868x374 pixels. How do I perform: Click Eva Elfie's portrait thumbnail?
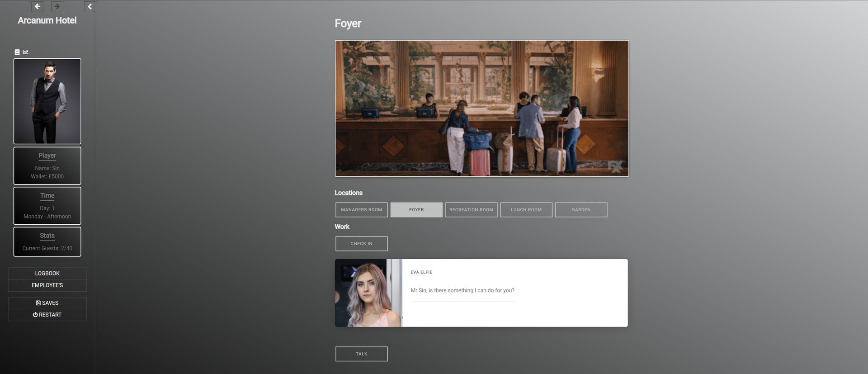point(368,293)
